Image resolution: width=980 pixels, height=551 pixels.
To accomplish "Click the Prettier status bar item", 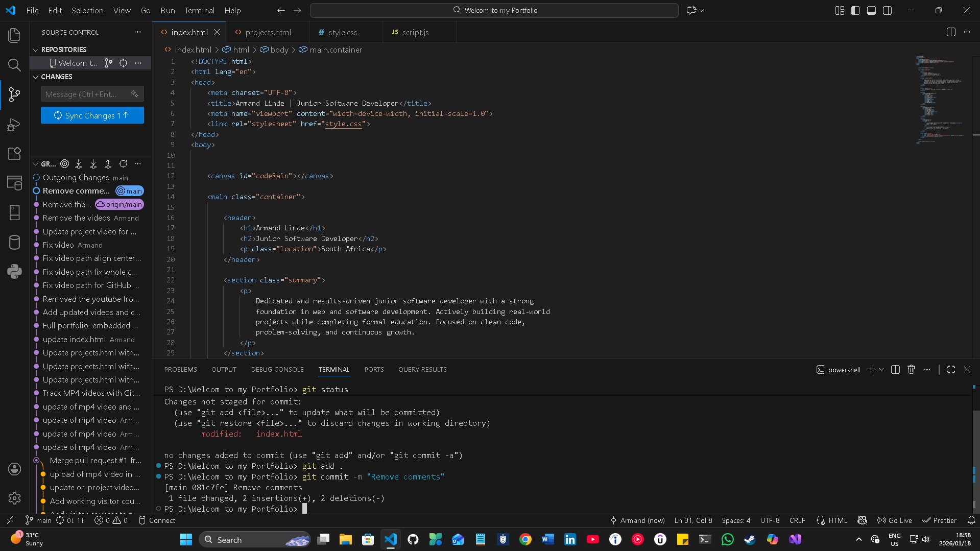I will 940,520.
